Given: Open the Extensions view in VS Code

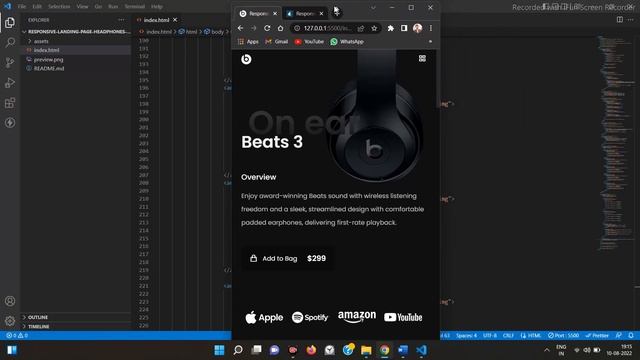Looking at the screenshot, I should tap(10, 102).
